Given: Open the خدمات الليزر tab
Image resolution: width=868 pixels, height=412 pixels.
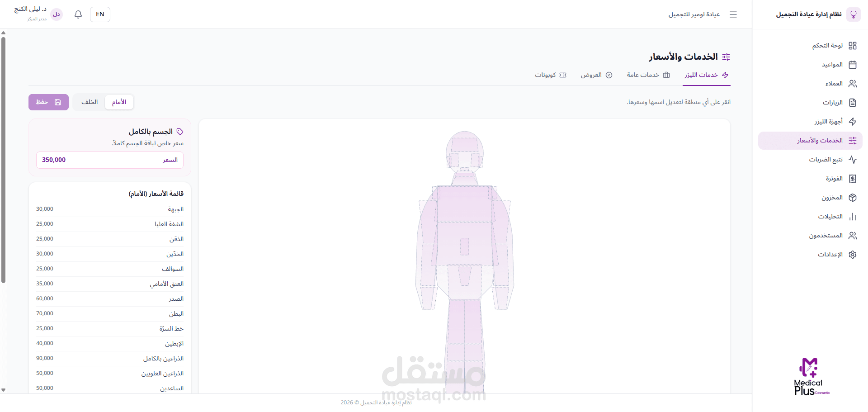Looking at the screenshot, I should (707, 75).
